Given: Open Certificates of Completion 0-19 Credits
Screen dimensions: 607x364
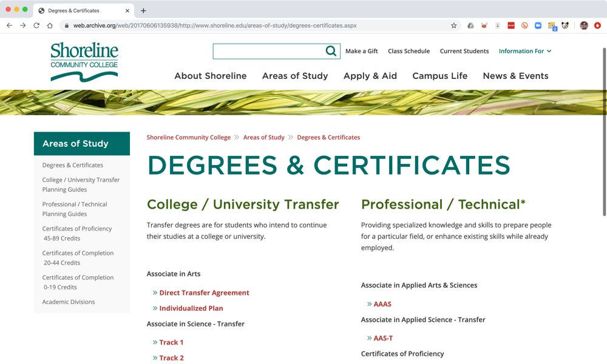Looking at the screenshot, I should tap(78, 282).
